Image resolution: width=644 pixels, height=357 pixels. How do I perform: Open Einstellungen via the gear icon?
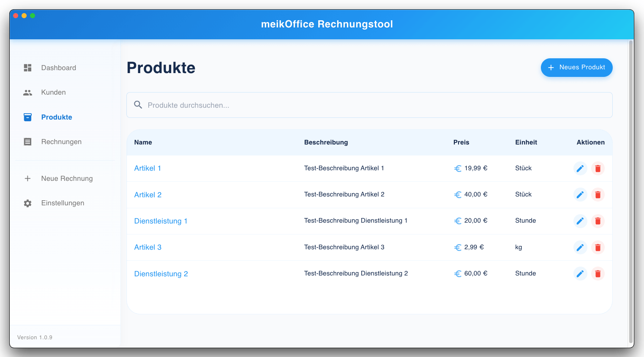pyautogui.click(x=27, y=203)
